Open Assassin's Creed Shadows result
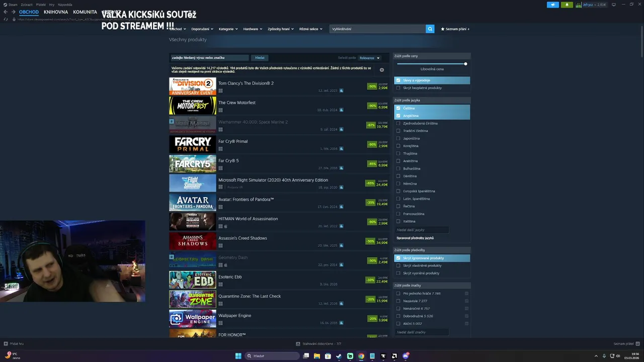Screen dimensions: 644x362 [279, 241]
